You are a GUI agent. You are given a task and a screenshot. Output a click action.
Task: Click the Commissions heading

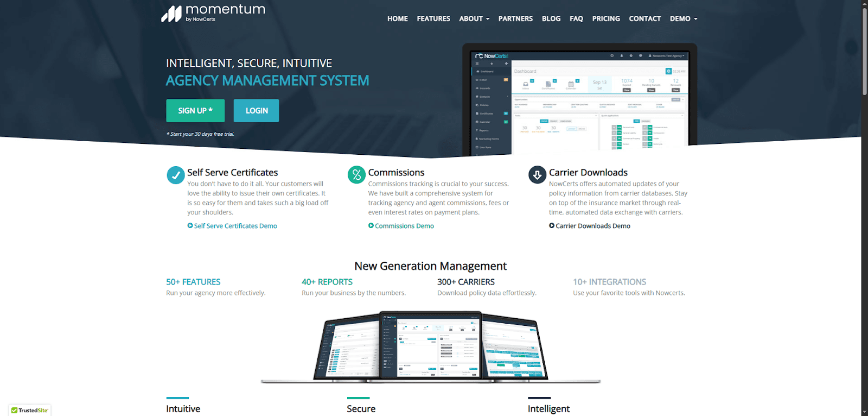396,172
